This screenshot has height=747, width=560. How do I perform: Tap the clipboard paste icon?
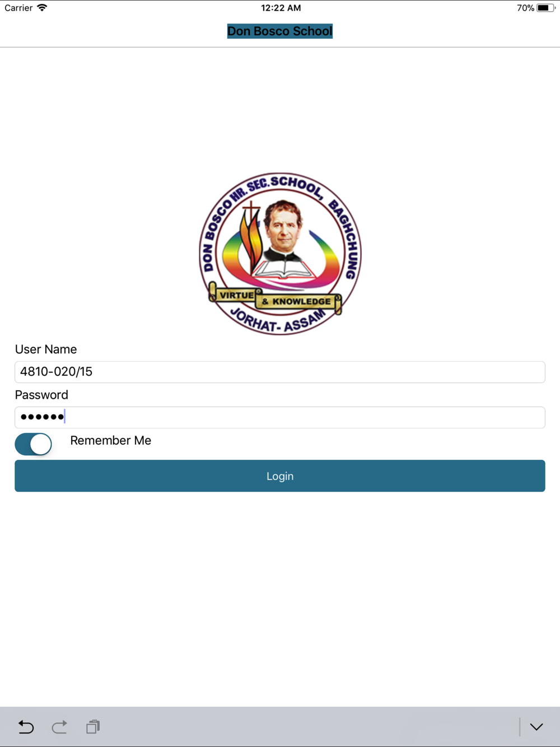pyautogui.click(x=93, y=727)
